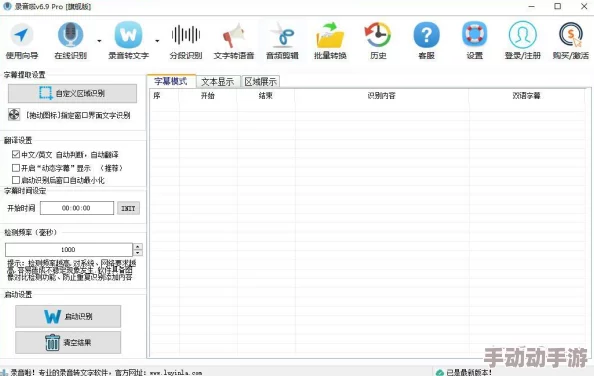
Task: Open 历史 history clock icon
Action: 378,35
